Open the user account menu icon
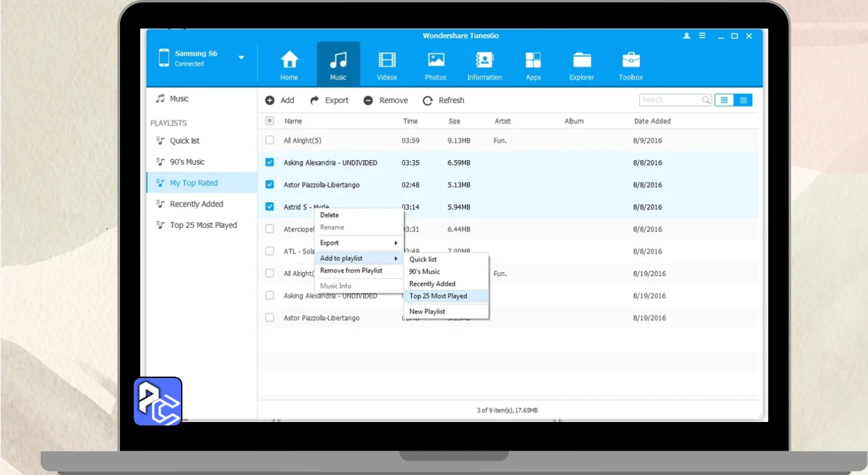 (x=687, y=36)
